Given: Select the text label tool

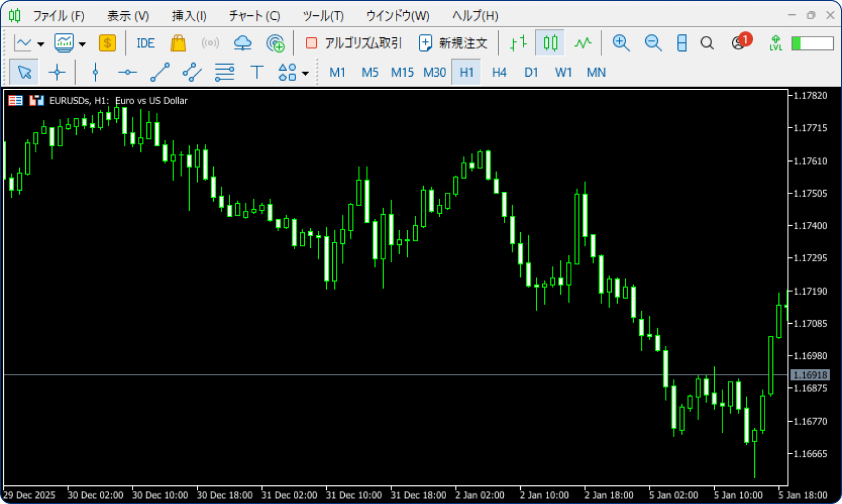Looking at the screenshot, I should coord(257,72).
